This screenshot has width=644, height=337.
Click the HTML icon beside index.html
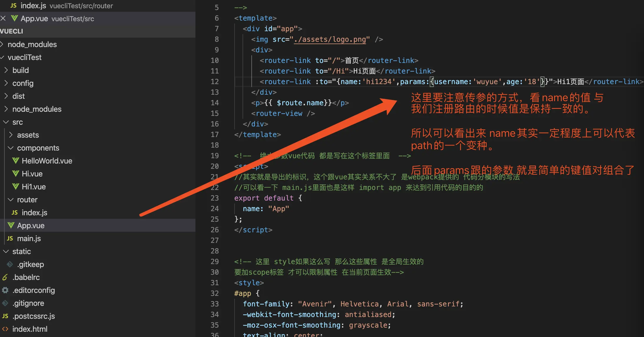(5, 329)
